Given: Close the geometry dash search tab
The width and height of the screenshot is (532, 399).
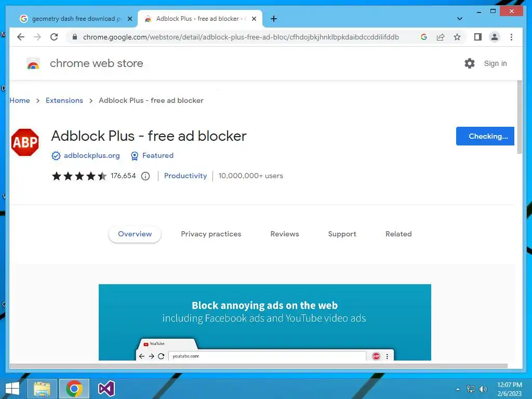Looking at the screenshot, I should click(129, 19).
